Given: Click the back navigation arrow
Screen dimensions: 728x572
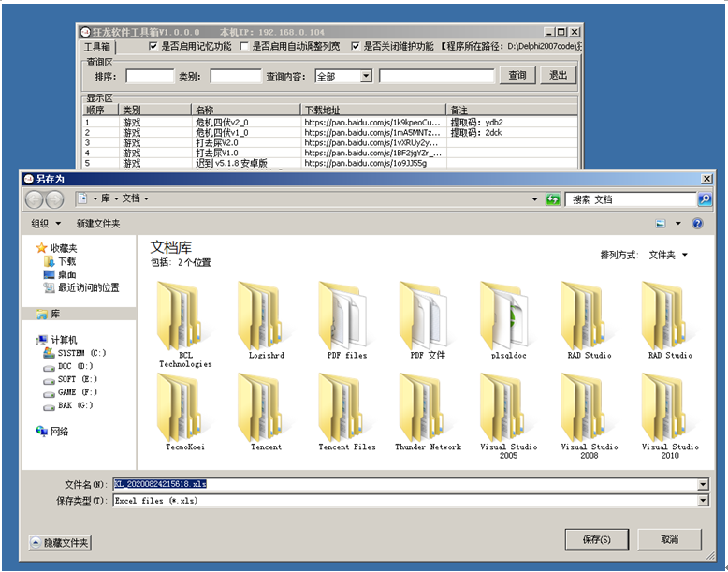Looking at the screenshot, I should tap(34, 199).
